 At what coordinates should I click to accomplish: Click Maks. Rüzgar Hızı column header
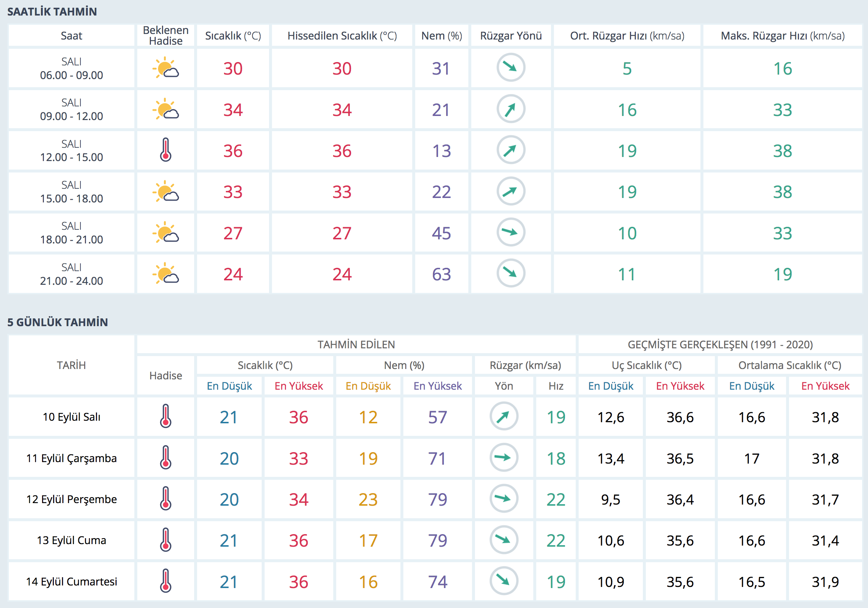782,36
